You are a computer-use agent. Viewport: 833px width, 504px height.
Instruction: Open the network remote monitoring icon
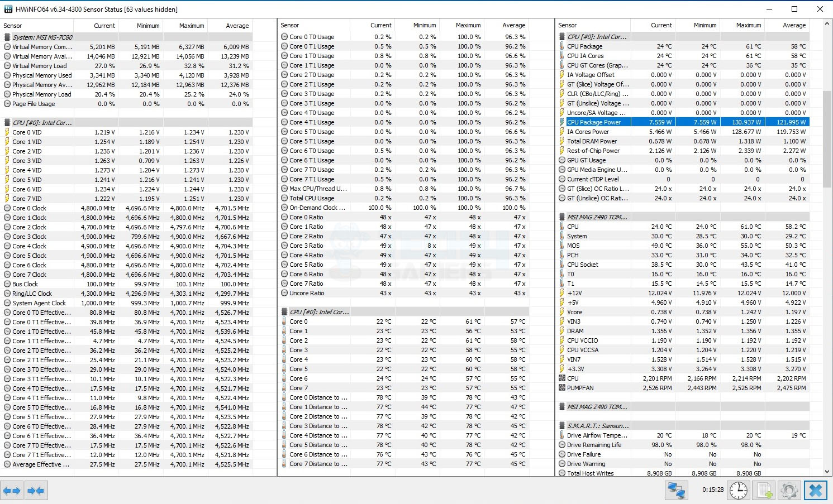click(x=677, y=491)
